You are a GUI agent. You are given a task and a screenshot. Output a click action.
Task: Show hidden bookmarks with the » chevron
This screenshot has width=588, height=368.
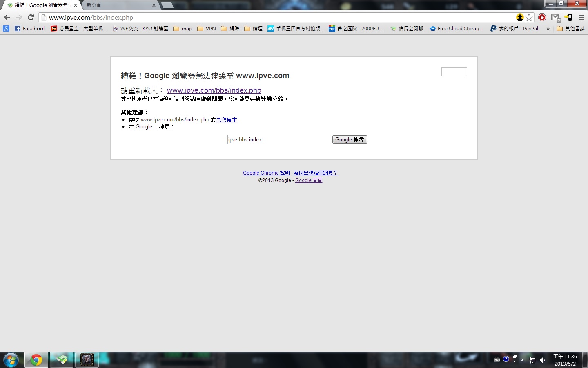(548, 29)
